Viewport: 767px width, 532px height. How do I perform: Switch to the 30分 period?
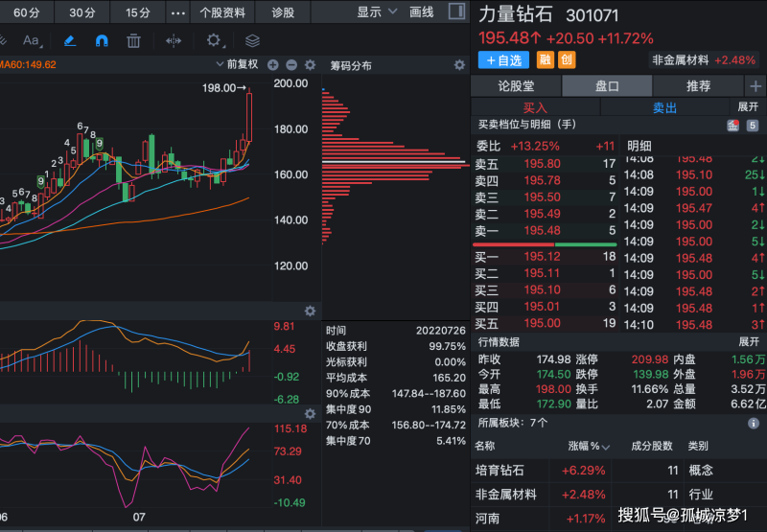click(82, 12)
